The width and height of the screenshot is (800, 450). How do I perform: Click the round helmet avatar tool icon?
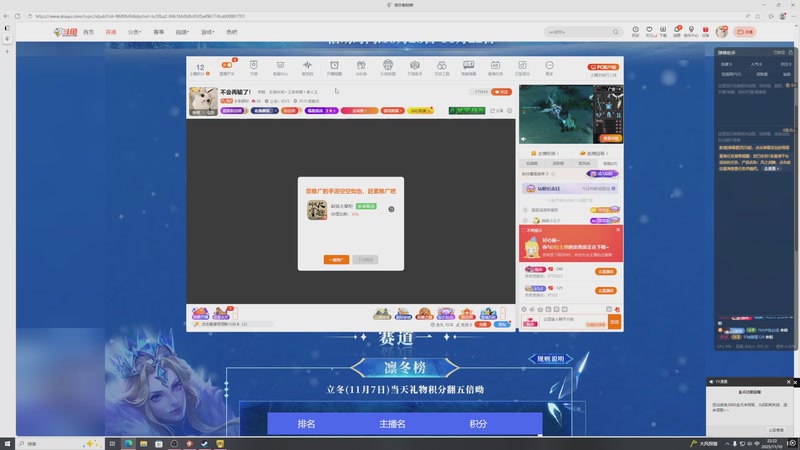pyautogui.click(x=388, y=65)
